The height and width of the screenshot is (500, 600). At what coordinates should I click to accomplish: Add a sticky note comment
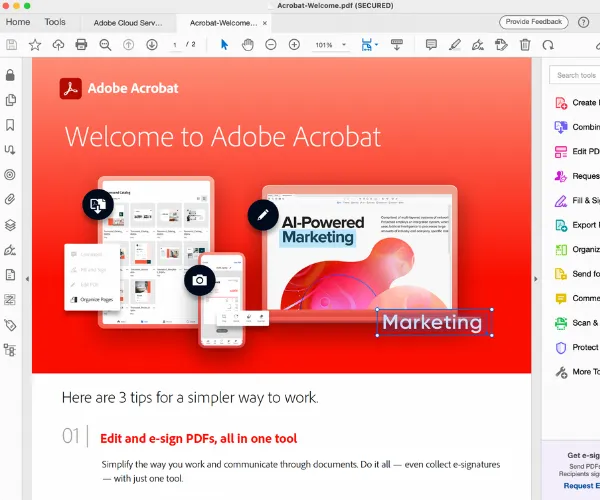[431, 45]
